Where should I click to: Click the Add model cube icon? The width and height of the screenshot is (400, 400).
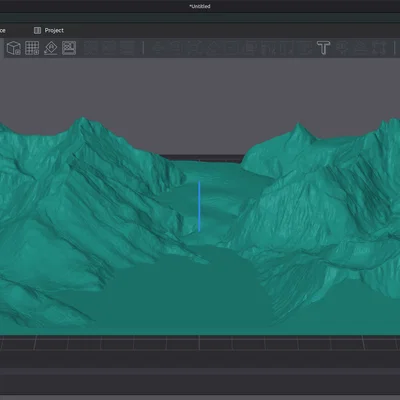click(x=14, y=48)
